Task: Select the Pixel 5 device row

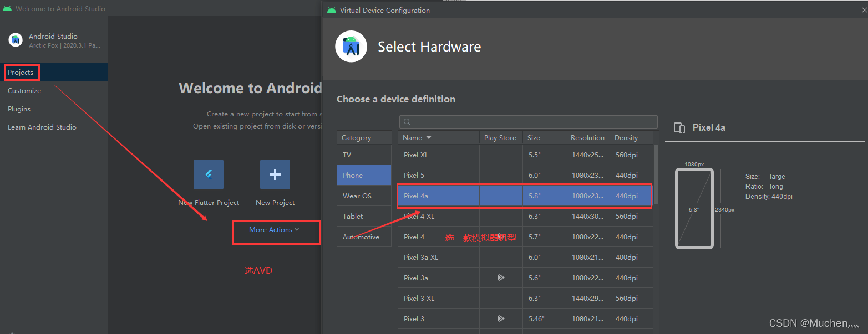Action: click(x=526, y=176)
